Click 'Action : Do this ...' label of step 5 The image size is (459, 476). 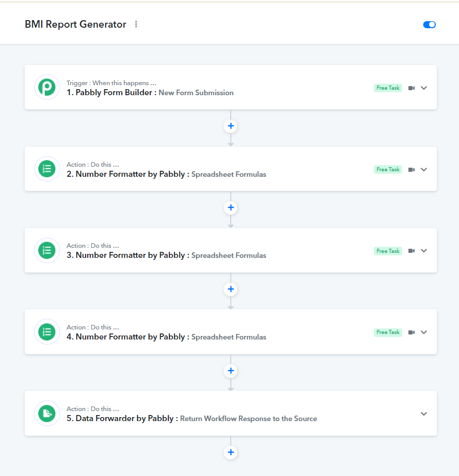[93, 409]
